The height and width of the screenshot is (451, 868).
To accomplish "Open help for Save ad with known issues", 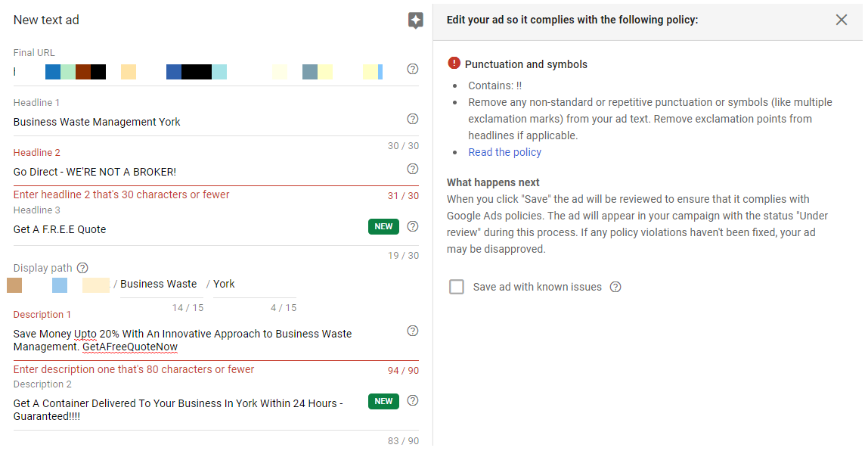I will [615, 287].
